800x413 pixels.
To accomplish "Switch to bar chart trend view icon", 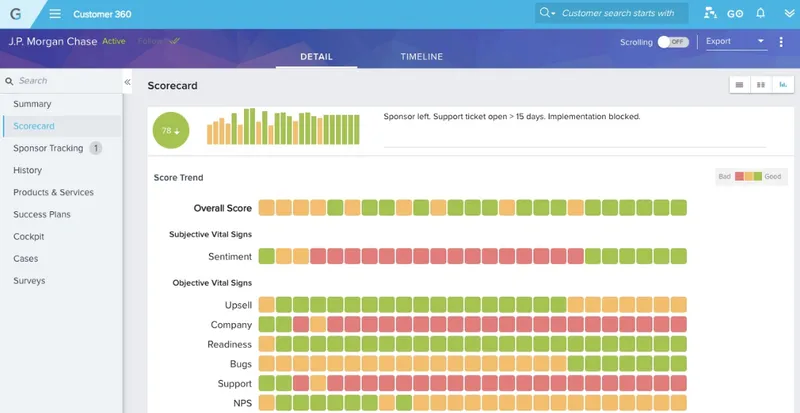I will click(783, 85).
